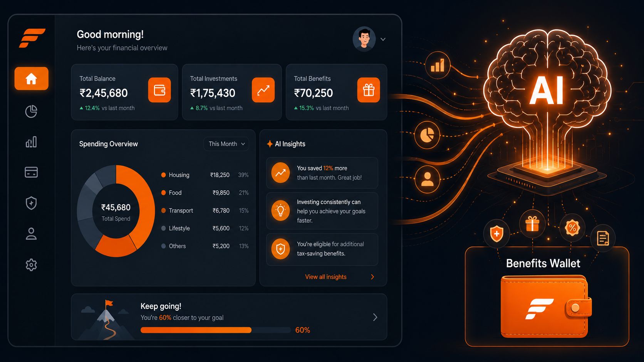Click the arrow next to View all insights
The height and width of the screenshot is (362, 644).
coord(372,277)
